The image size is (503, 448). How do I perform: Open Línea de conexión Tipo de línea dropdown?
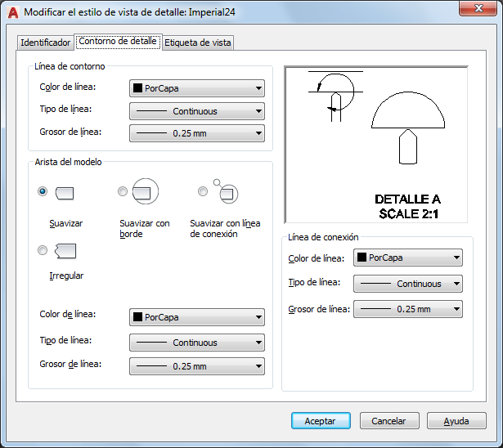coord(408,284)
